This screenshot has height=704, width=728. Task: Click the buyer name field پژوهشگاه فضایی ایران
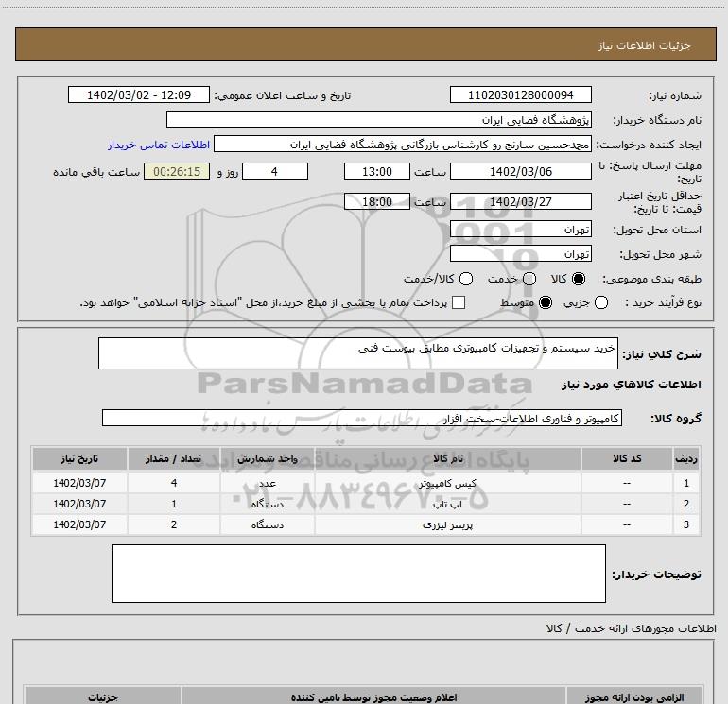coord(379,119)
